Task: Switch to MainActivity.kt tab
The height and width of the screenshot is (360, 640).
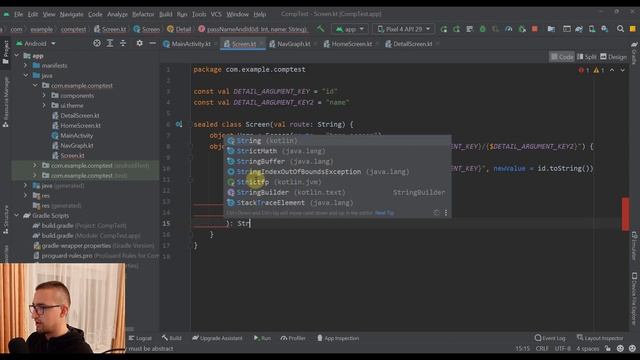Action: tap(187, 44)
